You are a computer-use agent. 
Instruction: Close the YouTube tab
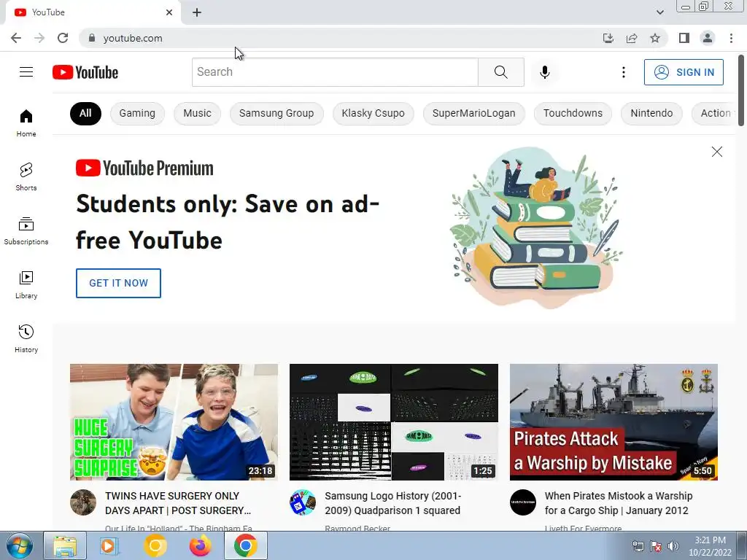click(169, 12)
